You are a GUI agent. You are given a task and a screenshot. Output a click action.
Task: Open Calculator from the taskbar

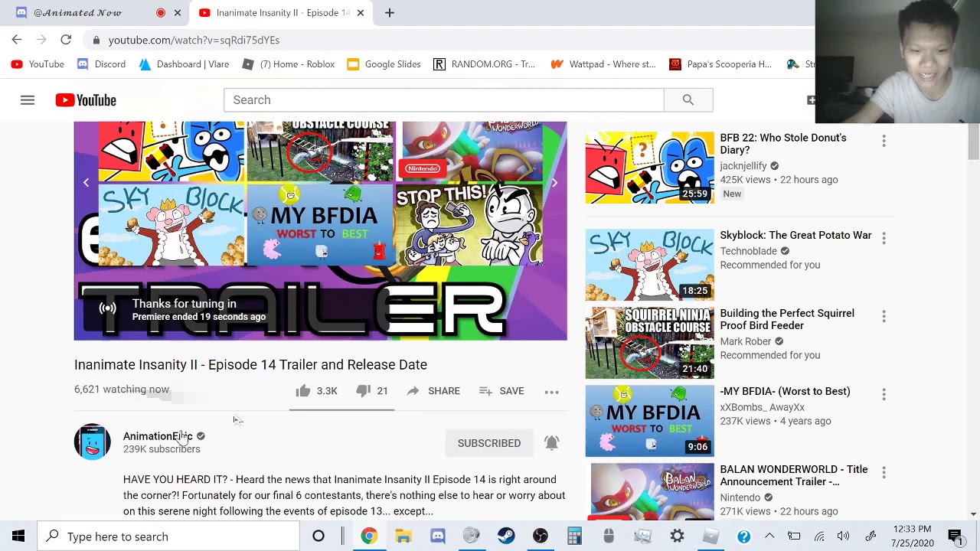click(x=574, y=536)
